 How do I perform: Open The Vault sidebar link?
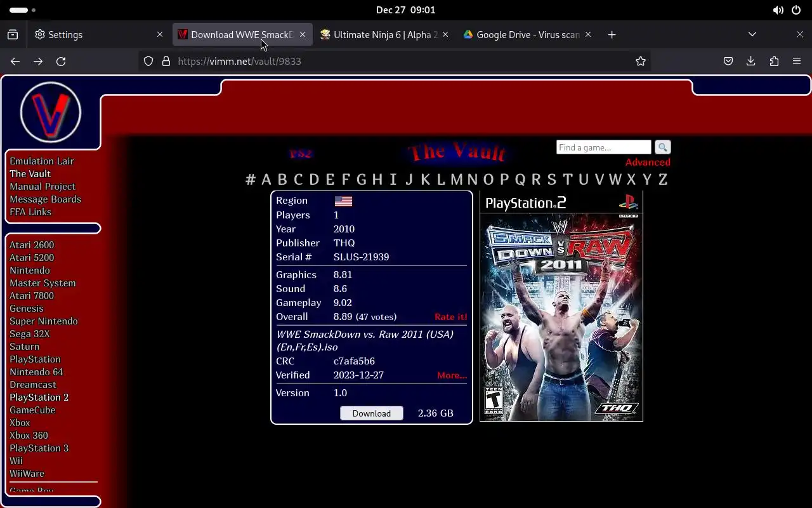pyautogui.click(x=30, y=174)
